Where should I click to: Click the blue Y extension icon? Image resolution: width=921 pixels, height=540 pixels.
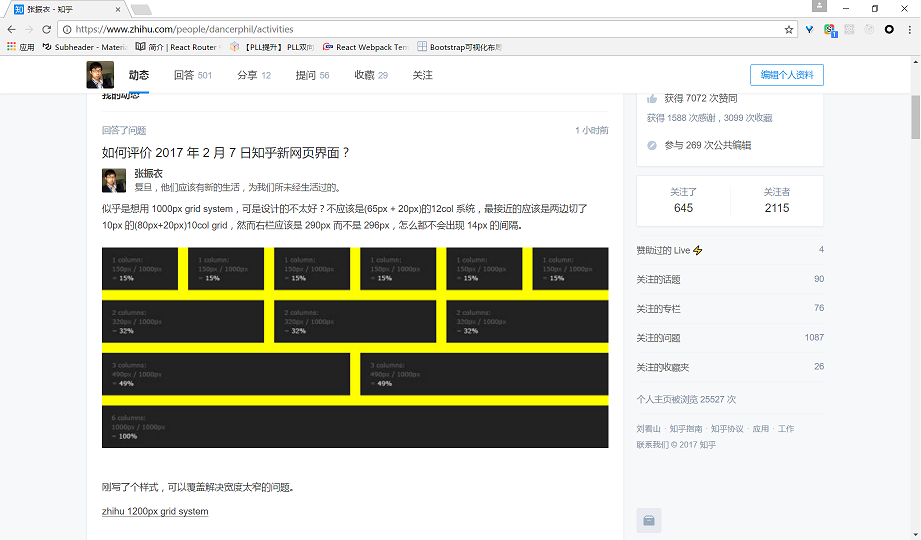[x=809, y=29]
